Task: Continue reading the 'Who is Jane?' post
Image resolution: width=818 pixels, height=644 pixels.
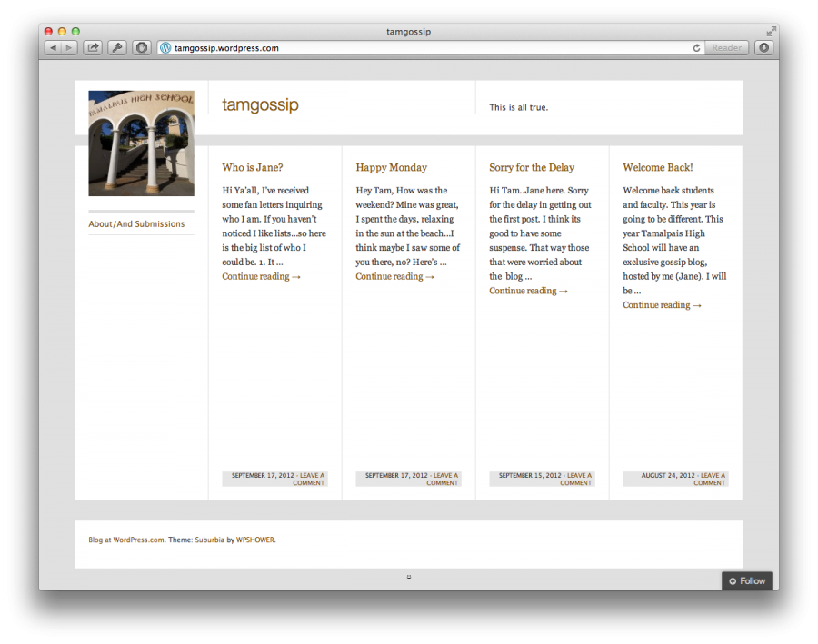Action: (x=262, y=276)
